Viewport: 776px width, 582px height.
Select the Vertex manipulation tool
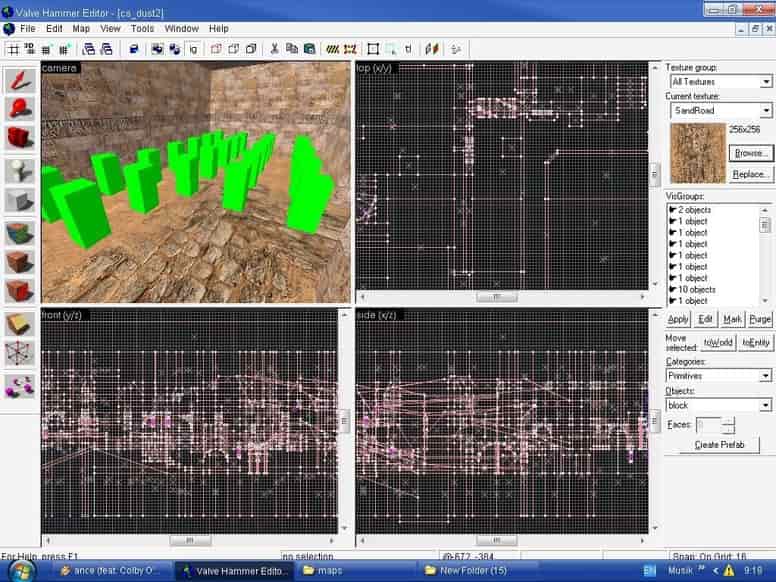[x=20, y=353]
